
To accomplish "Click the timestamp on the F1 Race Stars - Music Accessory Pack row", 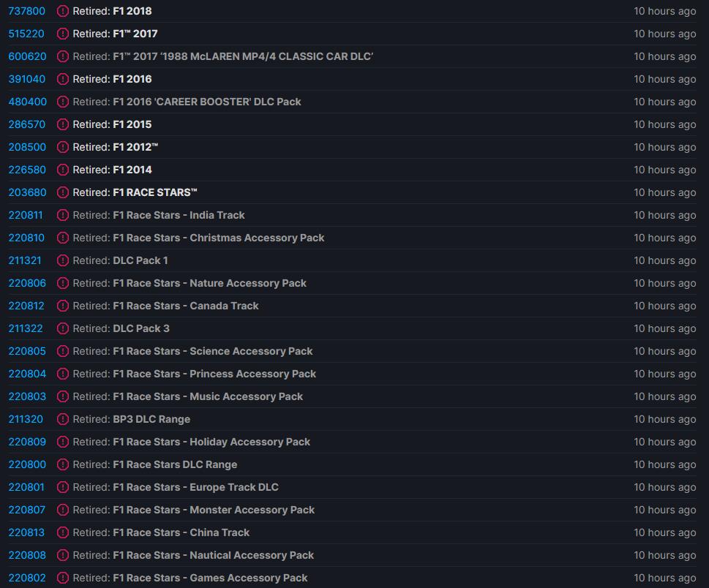I will tap(664, 396).
